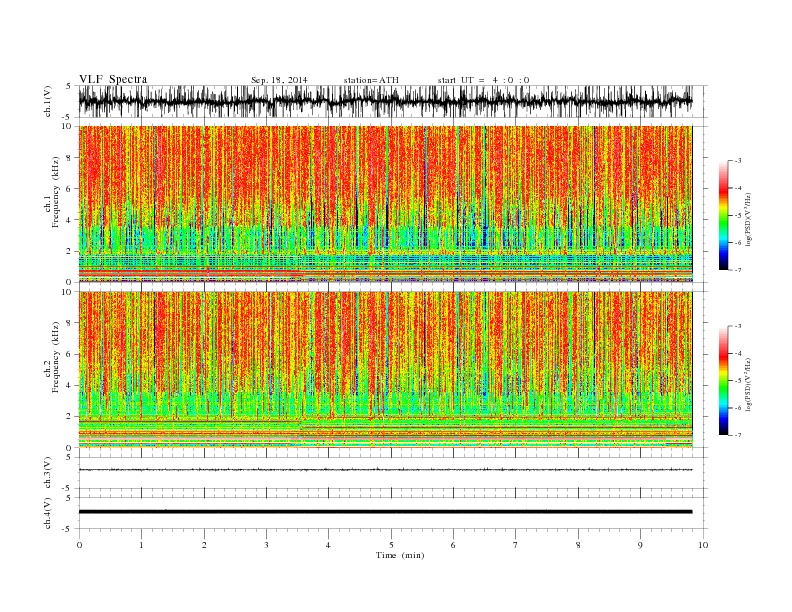Click the "ch.1(V)" waveform axis label

pyautogui.click(x=48, y=102)
